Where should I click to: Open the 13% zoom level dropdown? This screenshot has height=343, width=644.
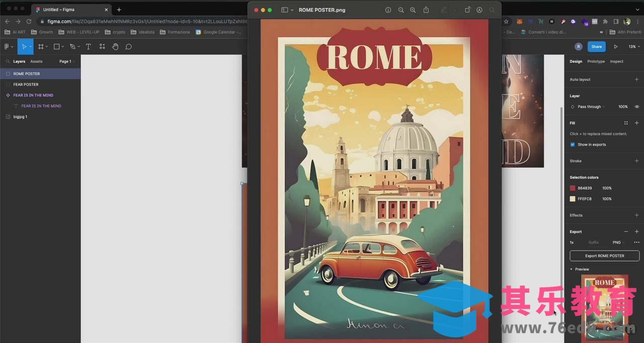point(632,47)
